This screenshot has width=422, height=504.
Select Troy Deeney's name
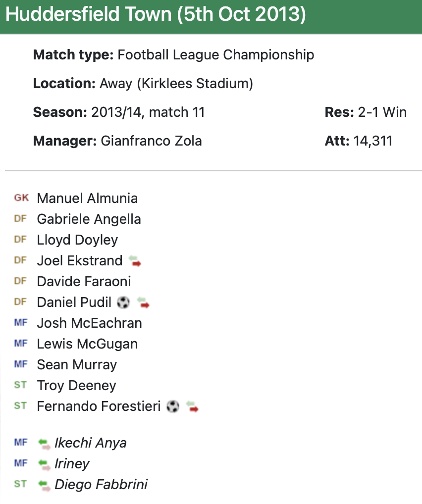coord(76,386)
